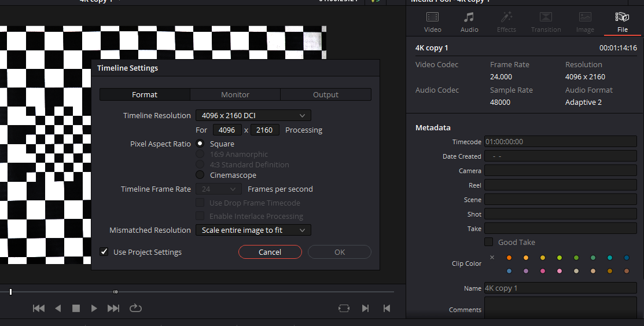
Task: Switch to the Output tab
Action: click(x=326, y=94)
